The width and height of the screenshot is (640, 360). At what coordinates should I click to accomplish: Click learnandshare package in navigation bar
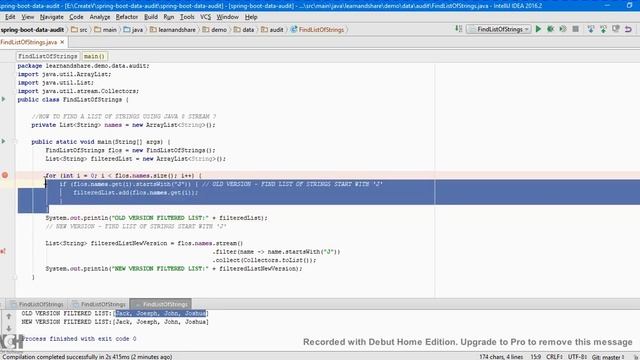pyautogui.click(x=173, y=29)
